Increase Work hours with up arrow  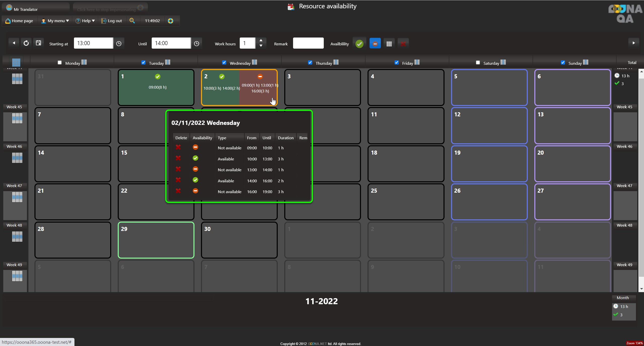[x=261, y=40]
